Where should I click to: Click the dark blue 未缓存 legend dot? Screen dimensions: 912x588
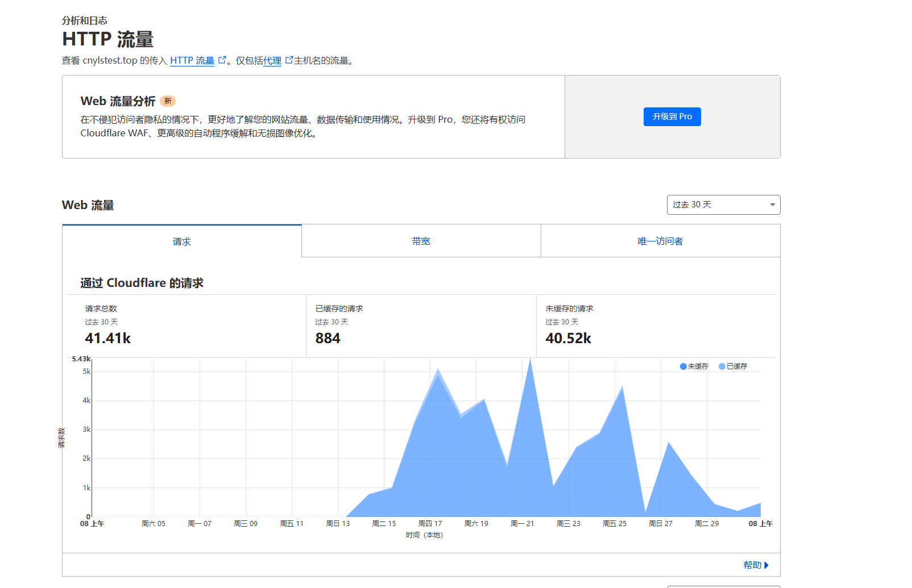683,366
